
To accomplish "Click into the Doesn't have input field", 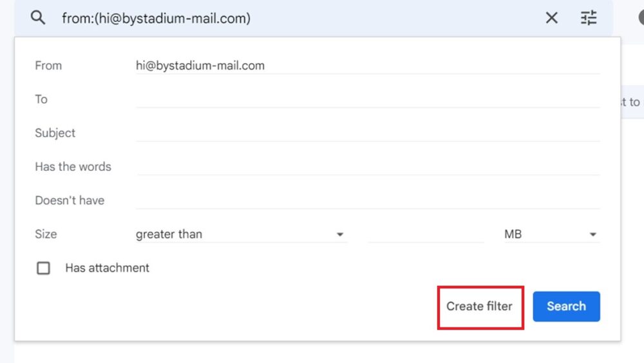I will point(367,200).
